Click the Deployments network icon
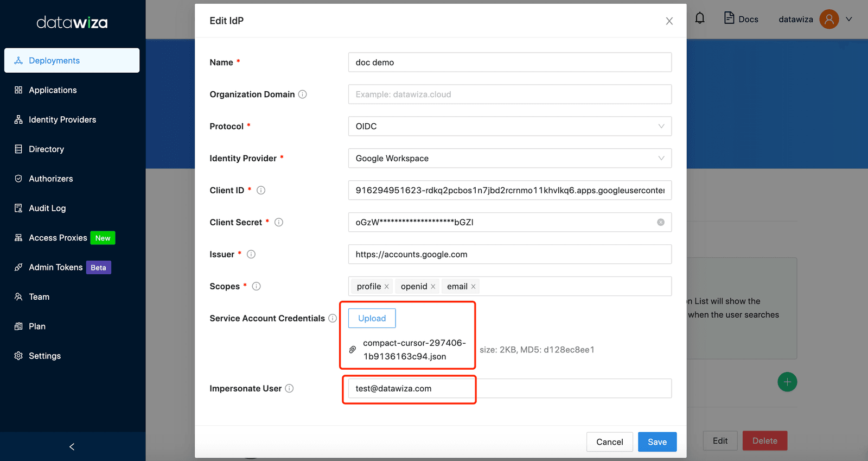The image size is (868, 461). (x=18, y=60)
